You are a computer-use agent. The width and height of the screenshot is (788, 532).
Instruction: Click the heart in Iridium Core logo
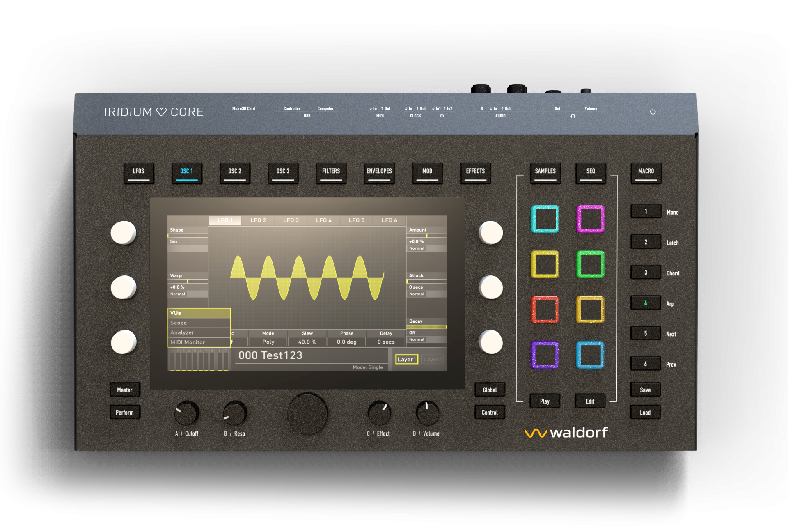(161, 112)
